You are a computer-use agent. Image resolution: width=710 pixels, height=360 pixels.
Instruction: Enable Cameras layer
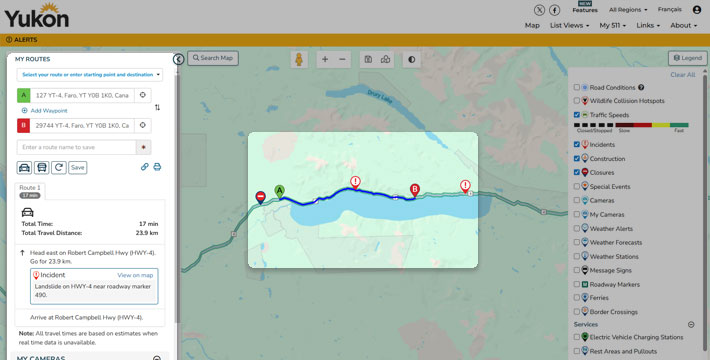coord(576,200)
